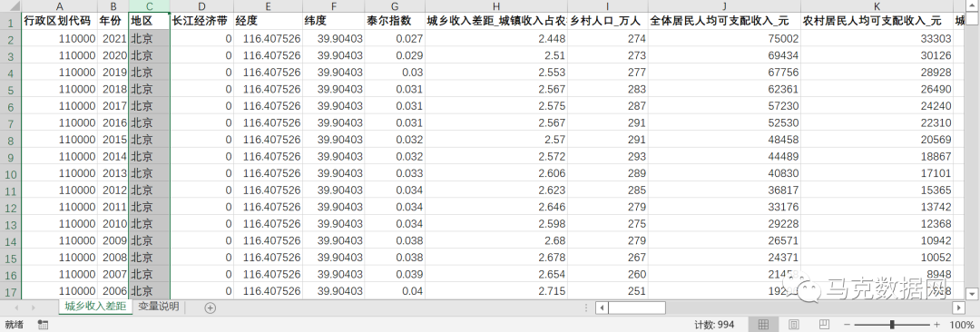This screenshot has height=332, width=980.
Task: Select column F header
Action: click(x=334, y=5)
